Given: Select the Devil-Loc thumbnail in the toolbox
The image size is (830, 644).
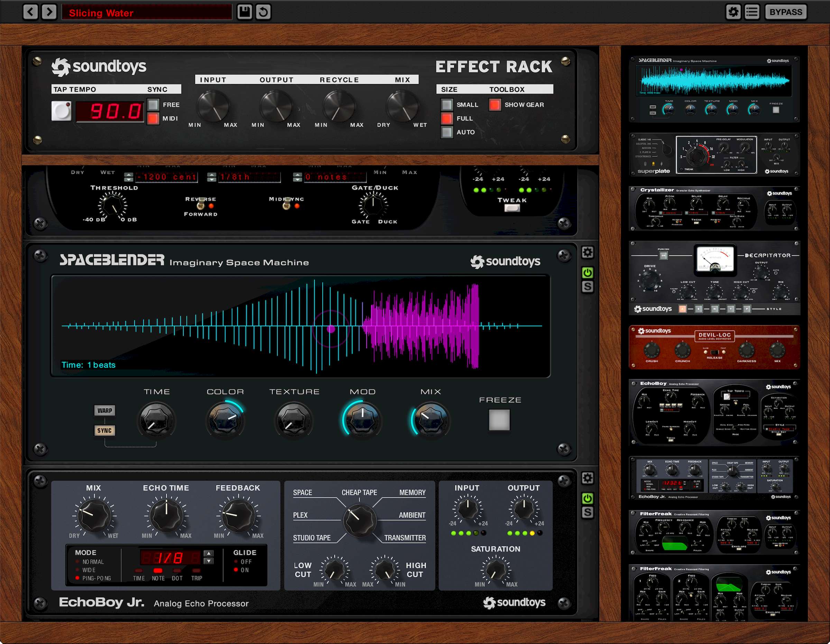Looking at the screenshot, I should (x=714, y=347).
